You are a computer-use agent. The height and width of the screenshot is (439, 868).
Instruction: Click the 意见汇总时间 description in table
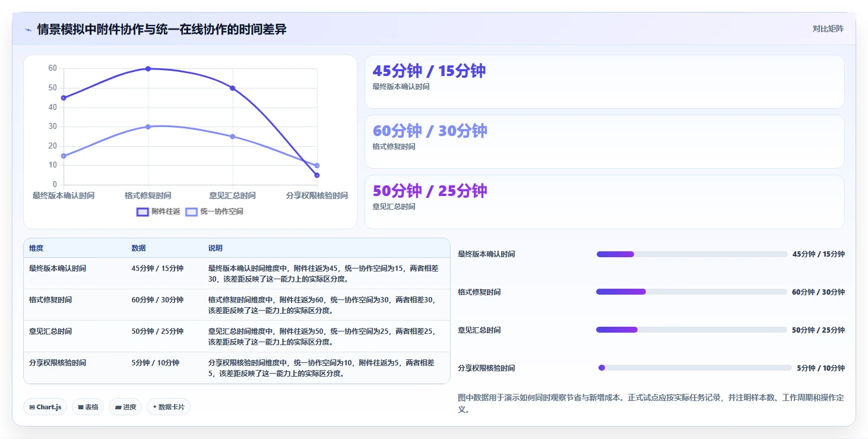coord(324,337)
